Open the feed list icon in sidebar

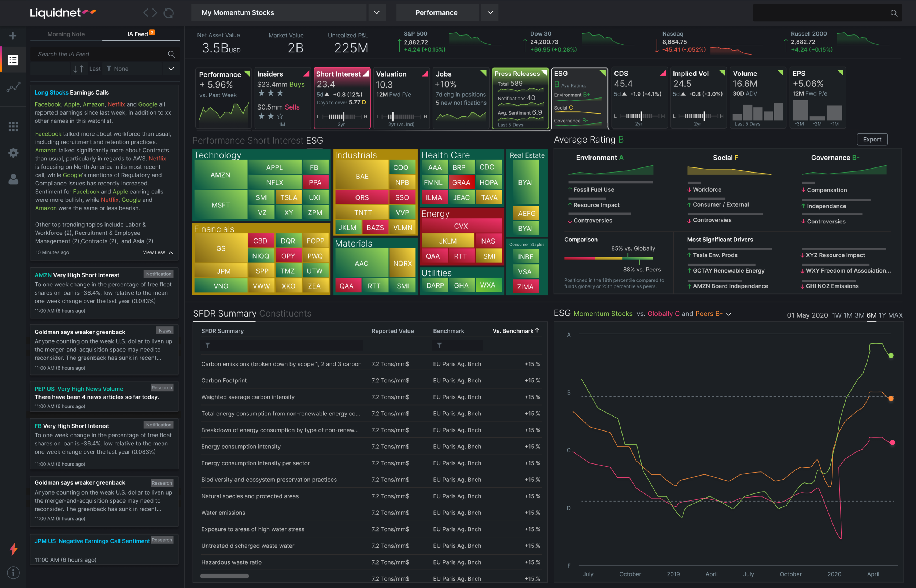(x=13, y=60)
